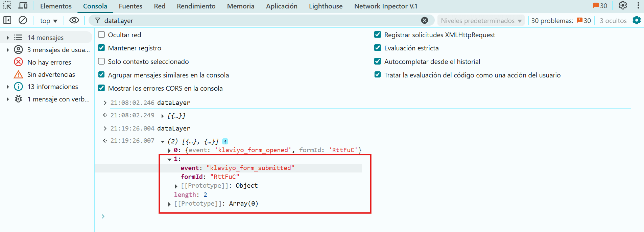Expand item 0 klaviyo_form_opened object
This screenshot has width=644, height=232.
(169, 150)
